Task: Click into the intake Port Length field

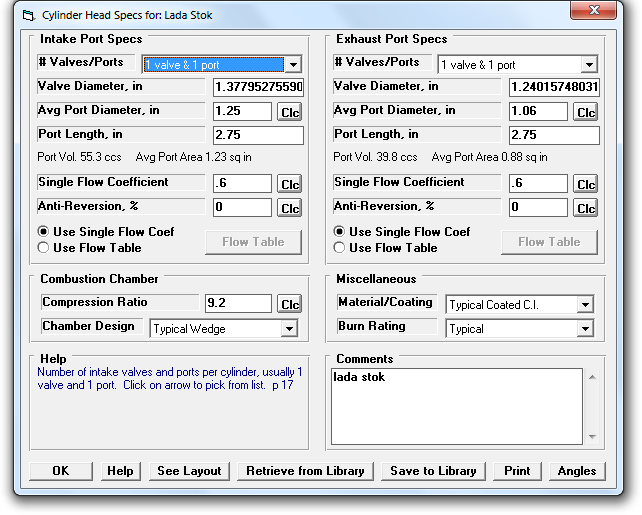Action: [258, 135]
